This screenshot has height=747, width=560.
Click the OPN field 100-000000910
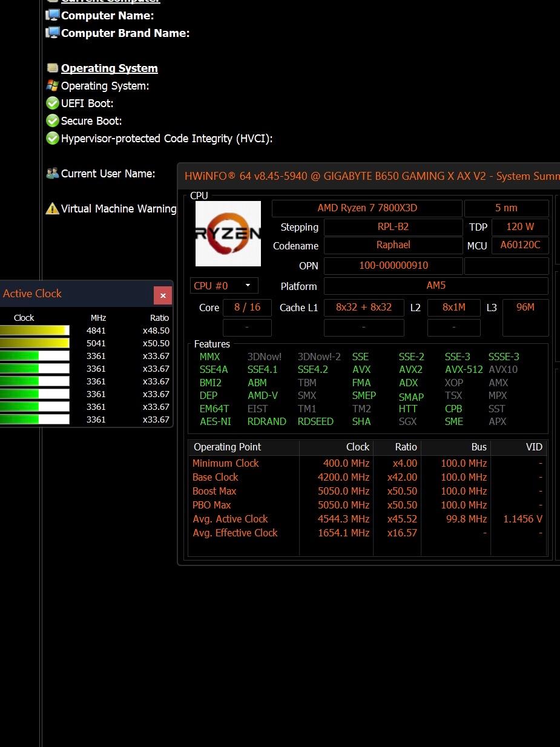coord(394,266)
